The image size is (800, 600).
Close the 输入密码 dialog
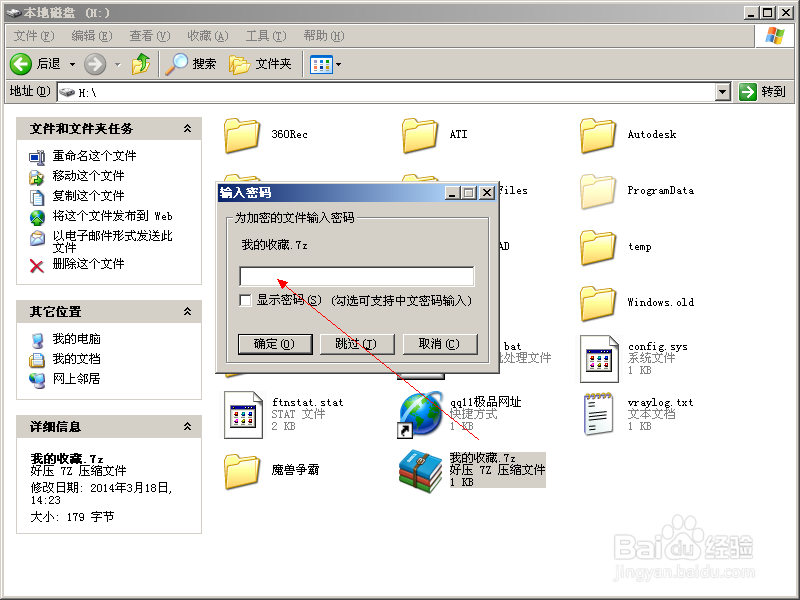487,192
